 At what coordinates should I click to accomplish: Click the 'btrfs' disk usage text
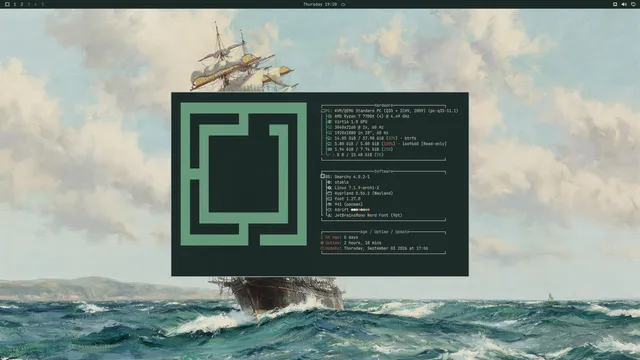(376, 138)
